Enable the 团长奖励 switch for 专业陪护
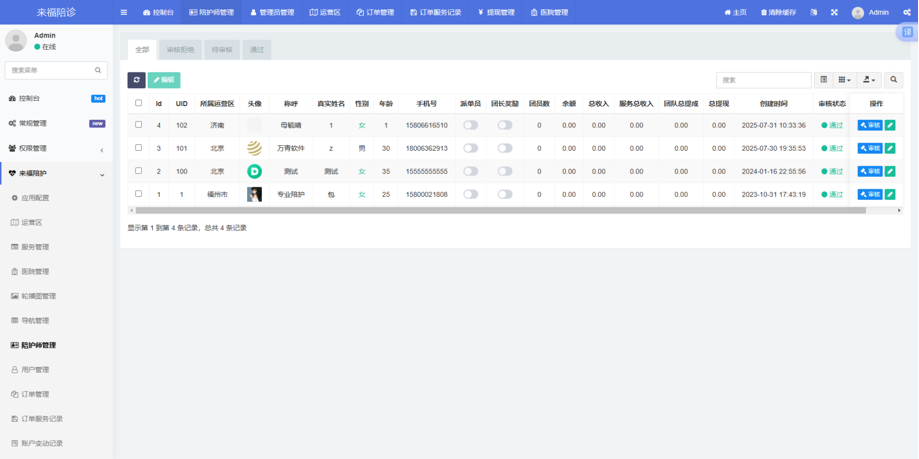 click(x=505, y=195)
